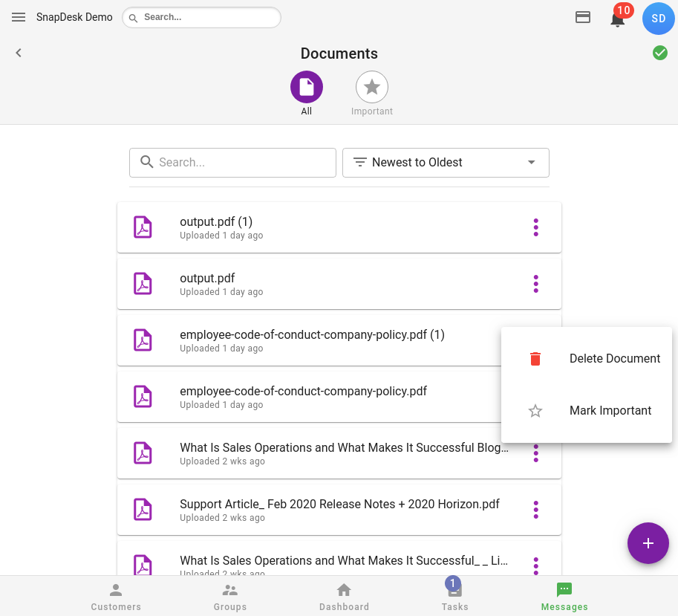The width and height of the screenshot is (678, 616).
Task: Choose Delete Document from the menu
Action: pyautogui.click(x=587, y=359)
